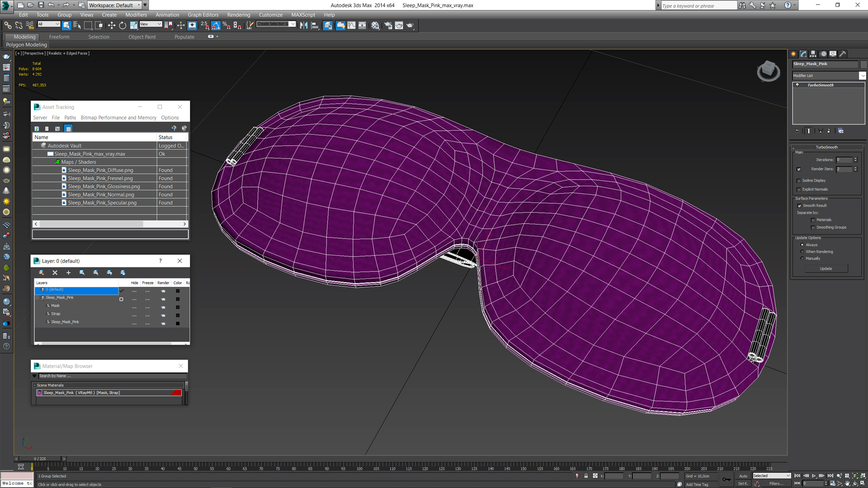868x488 pixels.
Task: Choose the Select and Rotate tool
Action: click(123, 25)
